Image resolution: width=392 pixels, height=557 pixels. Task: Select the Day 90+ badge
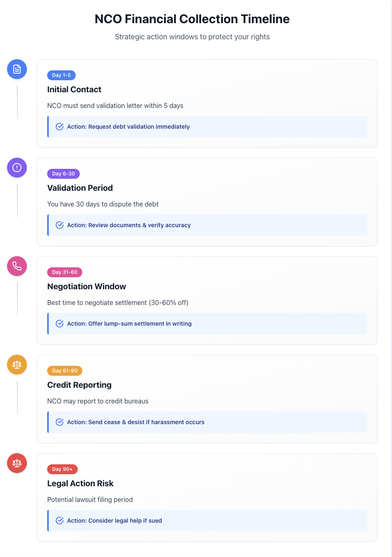click(62, 469)
